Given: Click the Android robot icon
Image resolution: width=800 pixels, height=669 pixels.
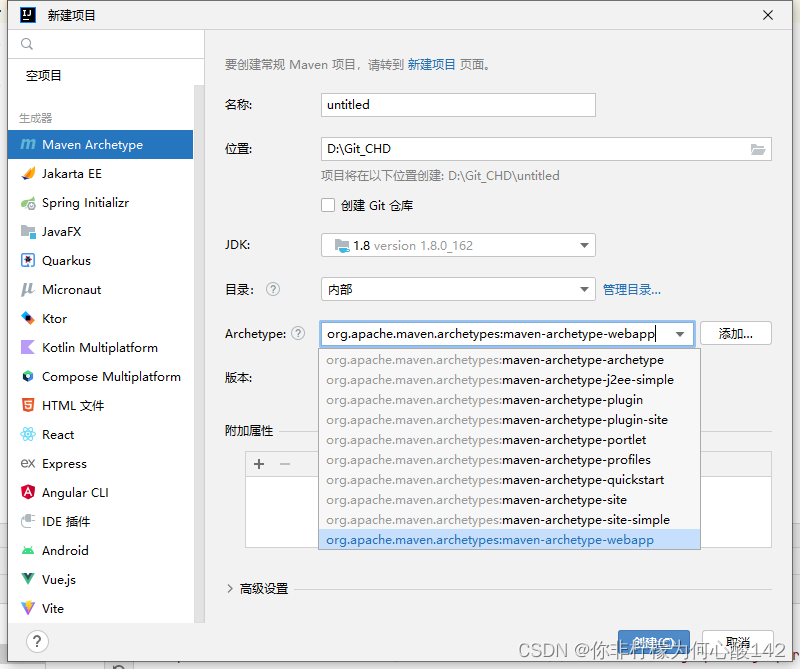Looking at the screenshot, I should tap(28, 551).
